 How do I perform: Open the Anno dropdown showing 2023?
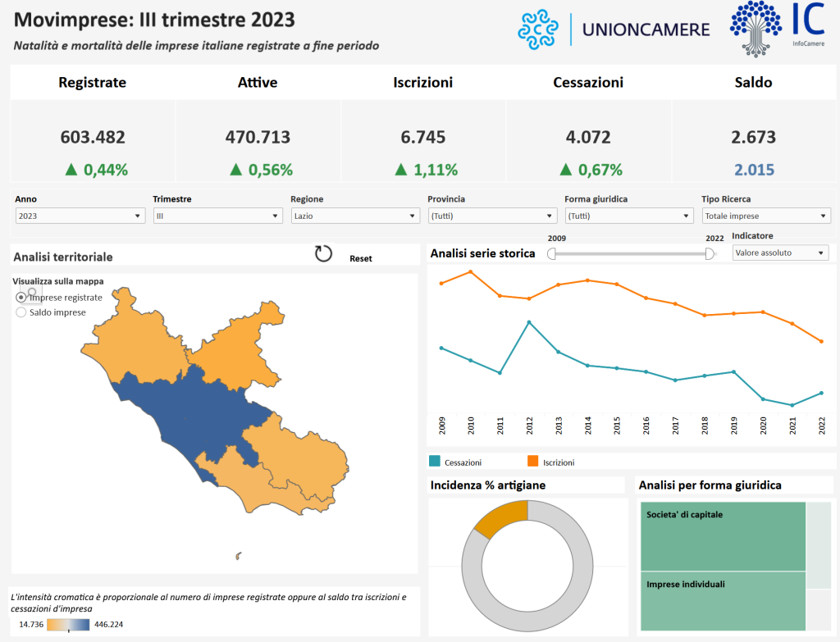[x=80, y=216]
